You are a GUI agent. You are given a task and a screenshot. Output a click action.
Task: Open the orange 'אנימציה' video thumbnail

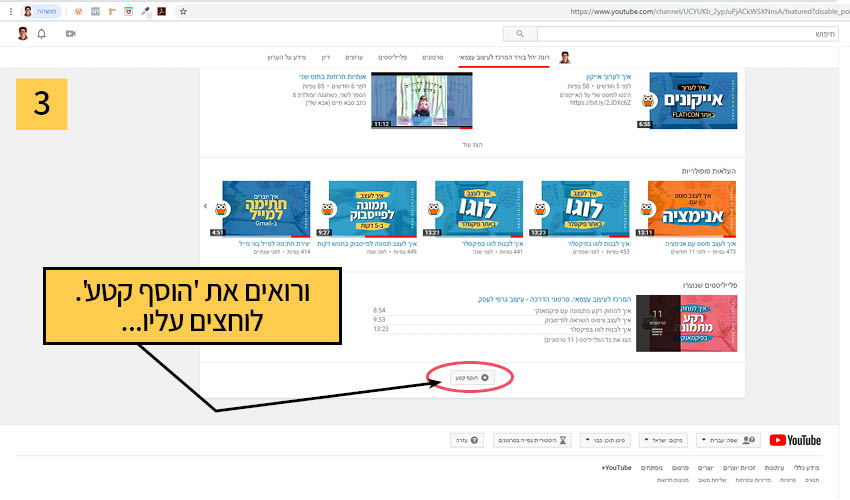click(x=692, y=207)
